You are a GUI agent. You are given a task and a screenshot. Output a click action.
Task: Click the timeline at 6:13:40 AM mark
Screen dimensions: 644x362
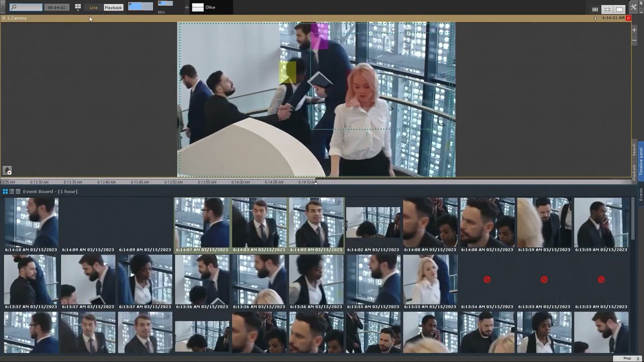[106, 182]
